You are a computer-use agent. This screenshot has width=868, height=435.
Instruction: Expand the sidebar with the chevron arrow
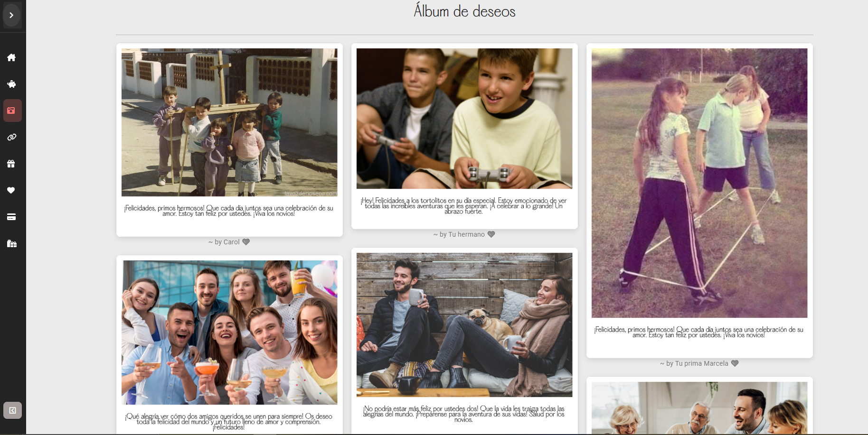click(11, 15)
